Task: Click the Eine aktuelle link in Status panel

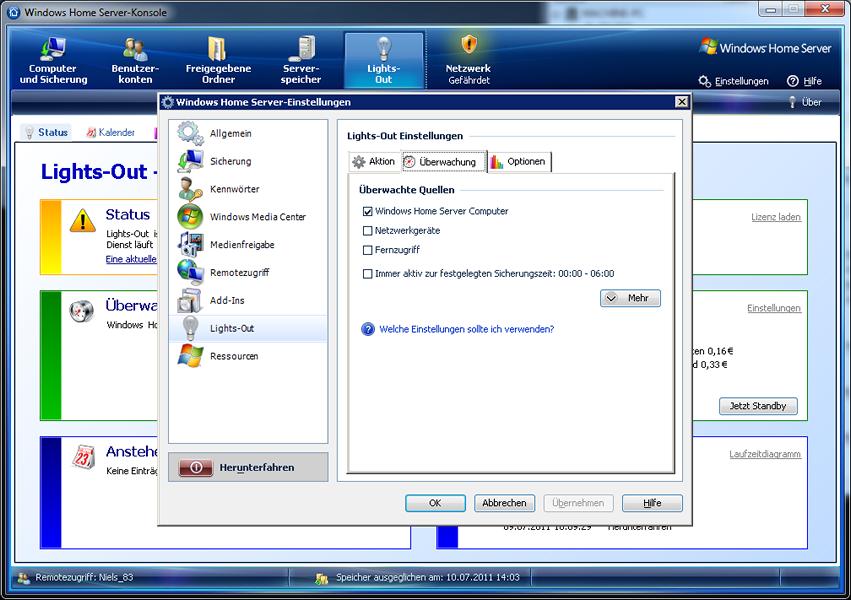Action: coord(131,259)
